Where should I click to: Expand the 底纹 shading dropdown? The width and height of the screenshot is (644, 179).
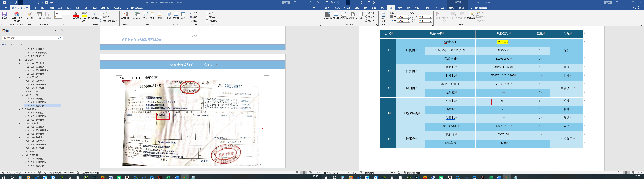(108, 17)
